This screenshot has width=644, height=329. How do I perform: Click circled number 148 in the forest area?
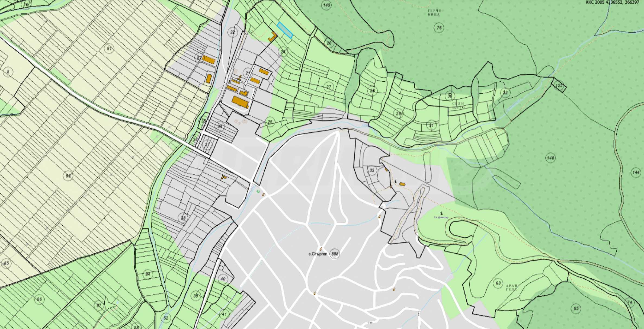[550, 158]
